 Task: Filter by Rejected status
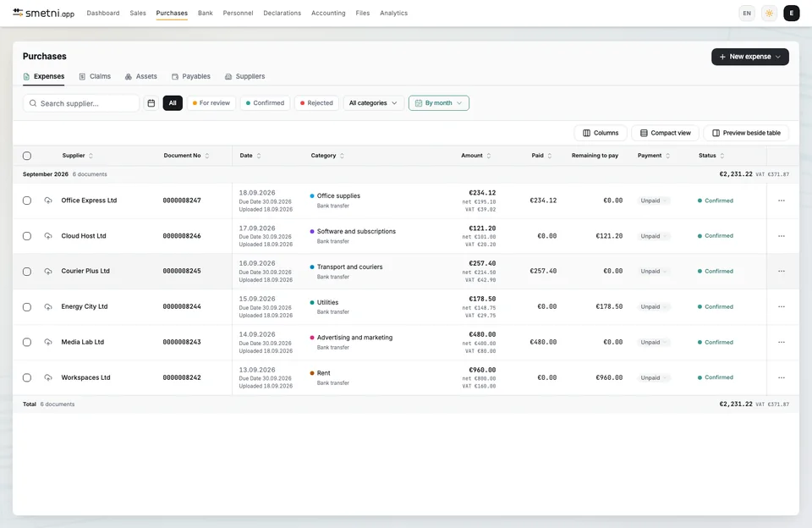click(x=316, y=103)
